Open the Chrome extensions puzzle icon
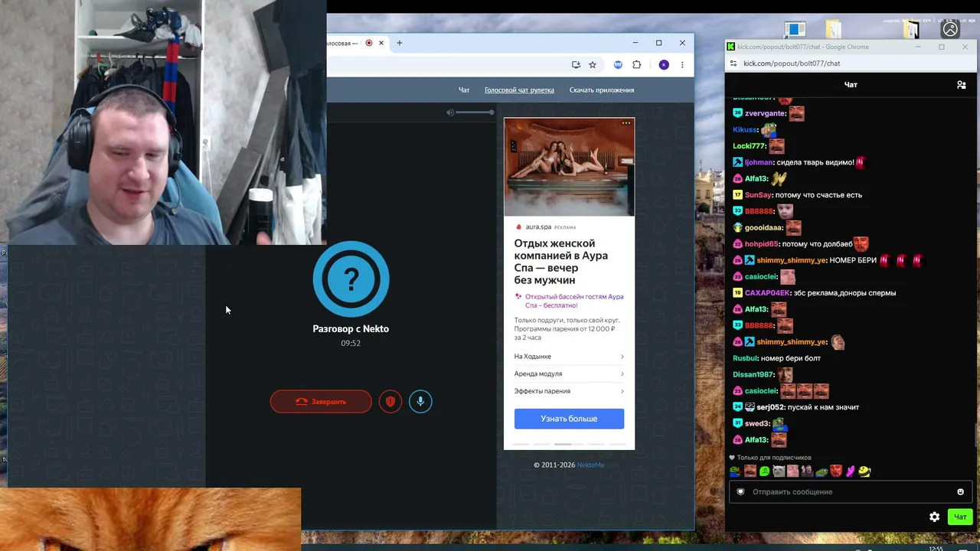Viewport: 980px width, 551px height. (x=636, y=65)
